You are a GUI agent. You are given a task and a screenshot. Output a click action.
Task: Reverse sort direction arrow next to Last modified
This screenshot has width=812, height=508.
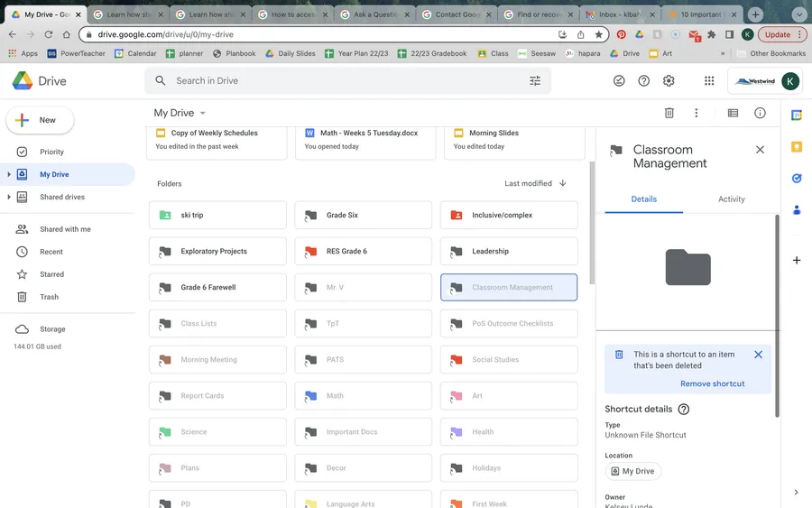[x=563, y=183]
